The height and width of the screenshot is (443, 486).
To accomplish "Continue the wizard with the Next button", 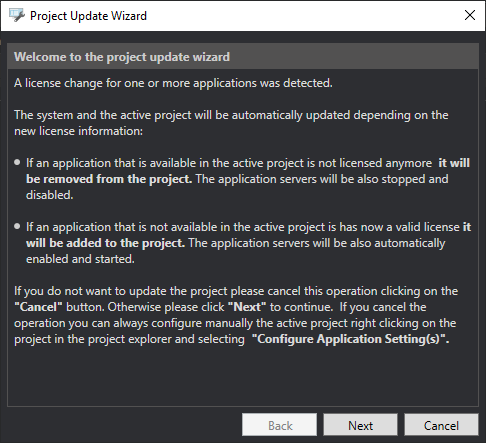I will 360,425.
